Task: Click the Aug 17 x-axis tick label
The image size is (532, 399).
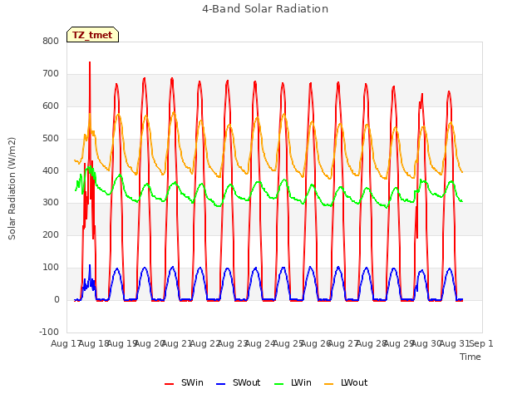Action: tap(65, 343)
